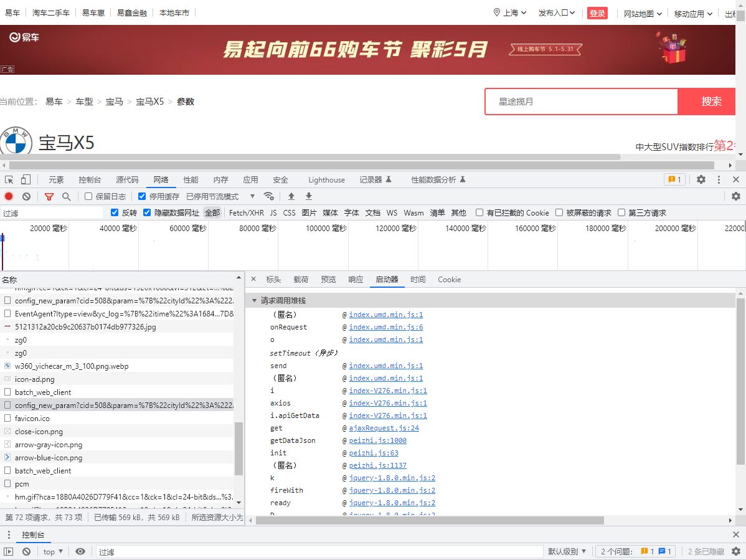Image resolution: width=746 pixels, height=560 pixels.
Task: Open the location pin for 上海
Action: coord(497,12)
